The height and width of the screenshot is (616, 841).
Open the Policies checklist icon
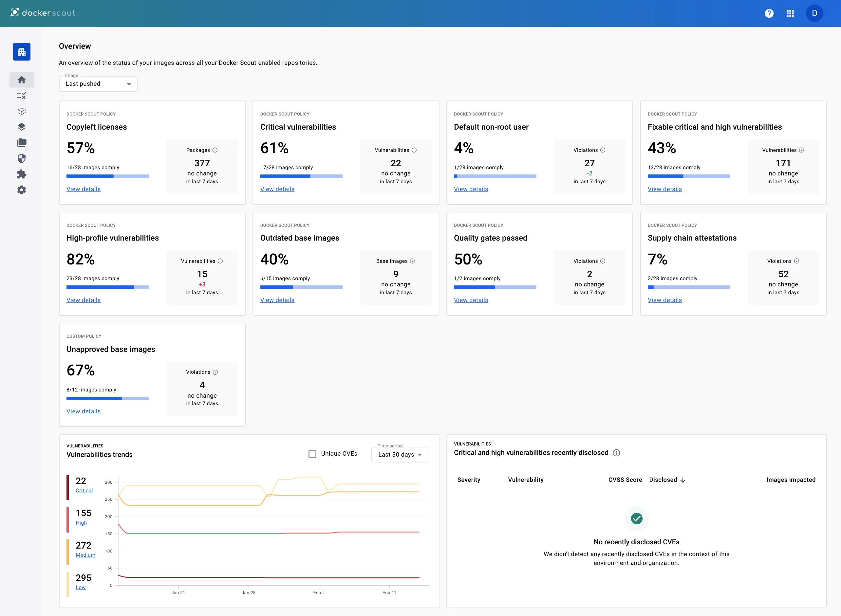22,96
